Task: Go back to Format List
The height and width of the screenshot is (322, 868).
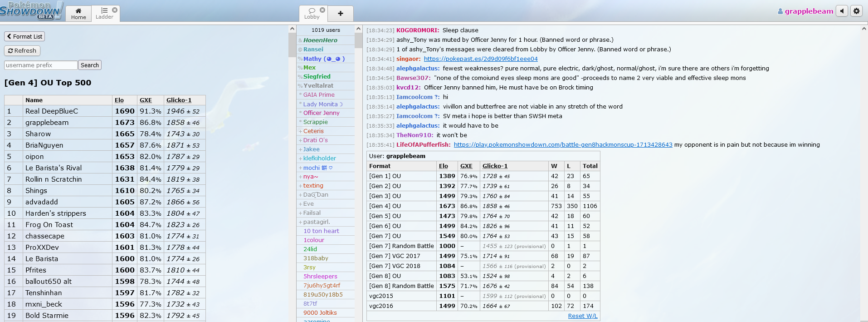Action: 24,36
